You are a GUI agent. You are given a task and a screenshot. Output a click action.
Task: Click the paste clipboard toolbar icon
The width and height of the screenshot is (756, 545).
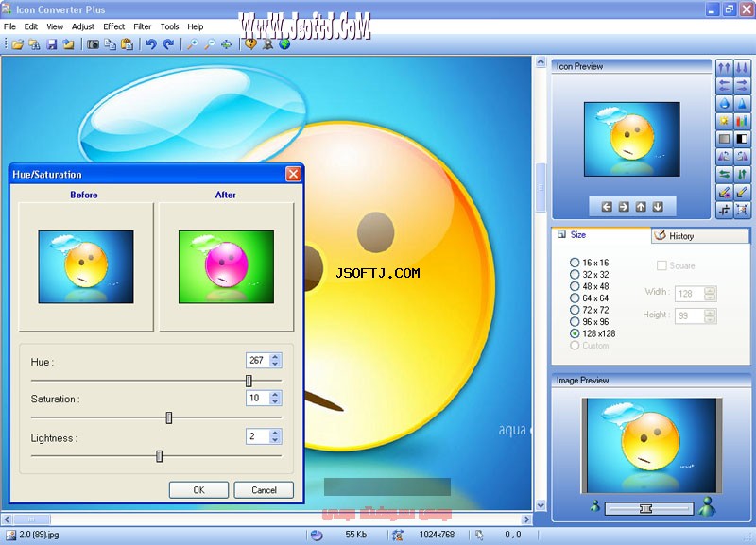tap(127, 44)
